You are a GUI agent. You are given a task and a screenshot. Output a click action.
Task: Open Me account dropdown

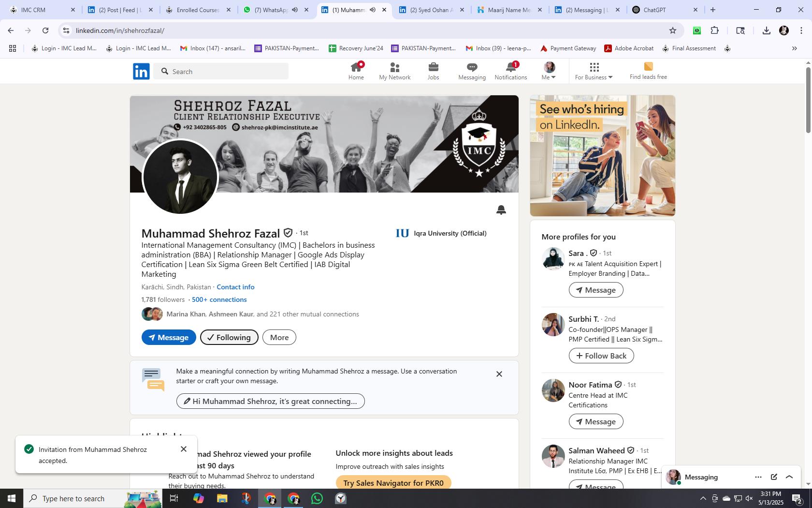point(549,71)
